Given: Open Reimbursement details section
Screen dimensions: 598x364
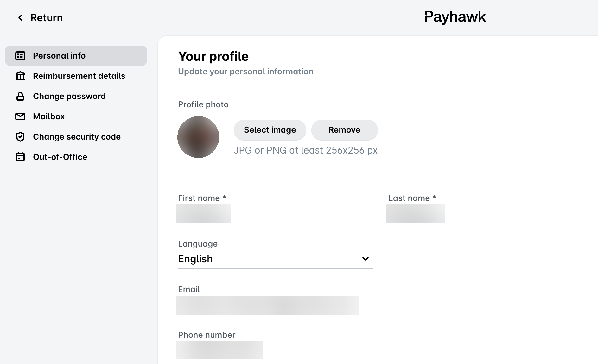Looking at the screenshot, I should 76,76.
